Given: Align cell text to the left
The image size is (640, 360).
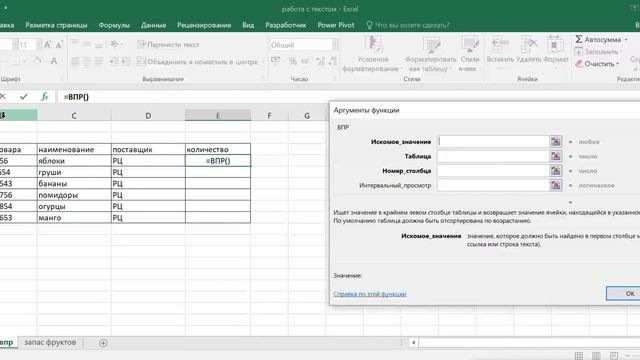Looking at the screenshot, I should pos(76,62).
